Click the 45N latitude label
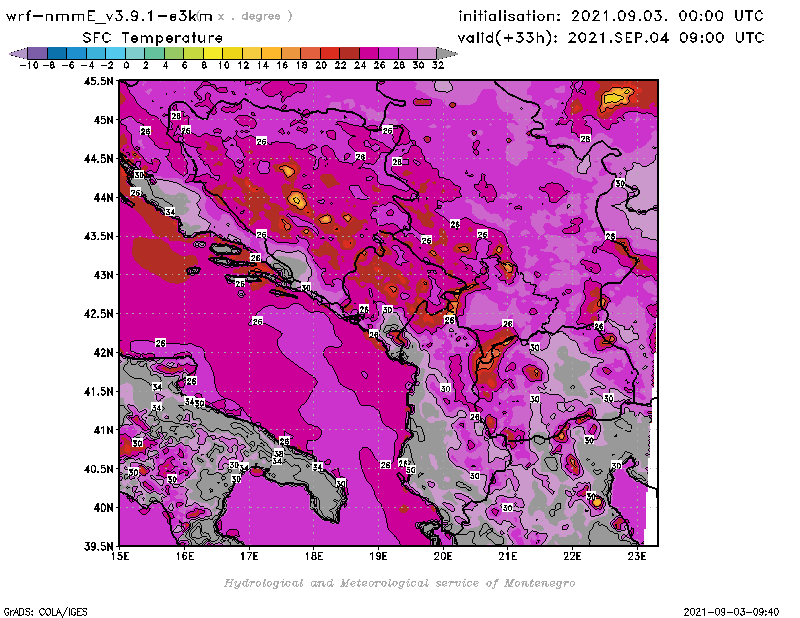The height and width of the screenshot is (618, 800). (103, 120)
